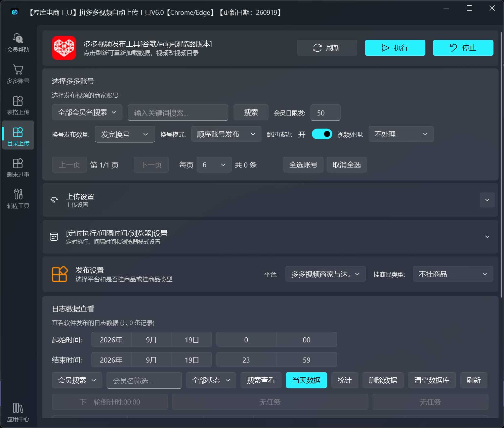
Task: Open the 全部状态 status dropdown
Action: (211, 380)
